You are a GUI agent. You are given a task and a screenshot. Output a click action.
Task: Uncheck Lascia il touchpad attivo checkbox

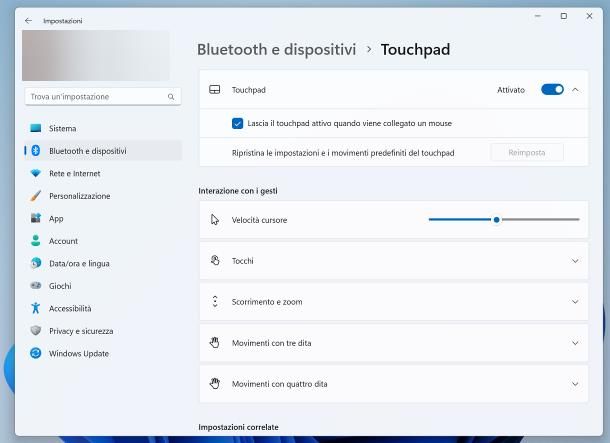[237, 123]
